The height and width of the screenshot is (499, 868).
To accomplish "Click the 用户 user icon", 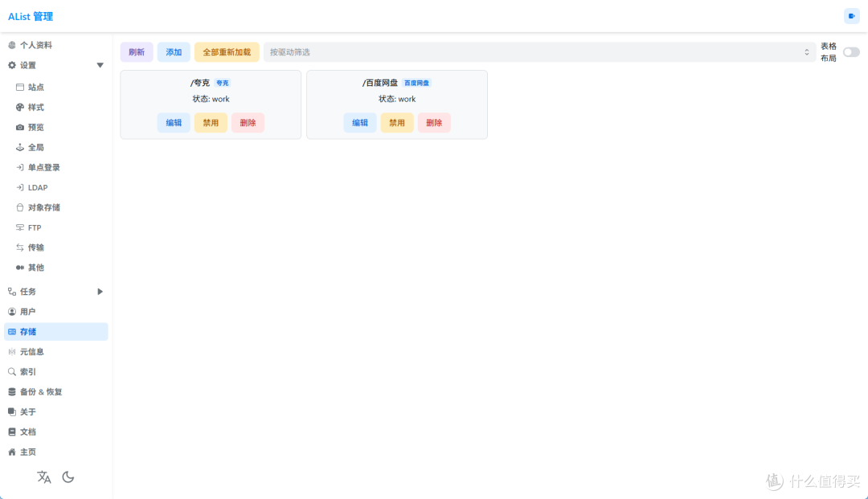I will 11,312.
